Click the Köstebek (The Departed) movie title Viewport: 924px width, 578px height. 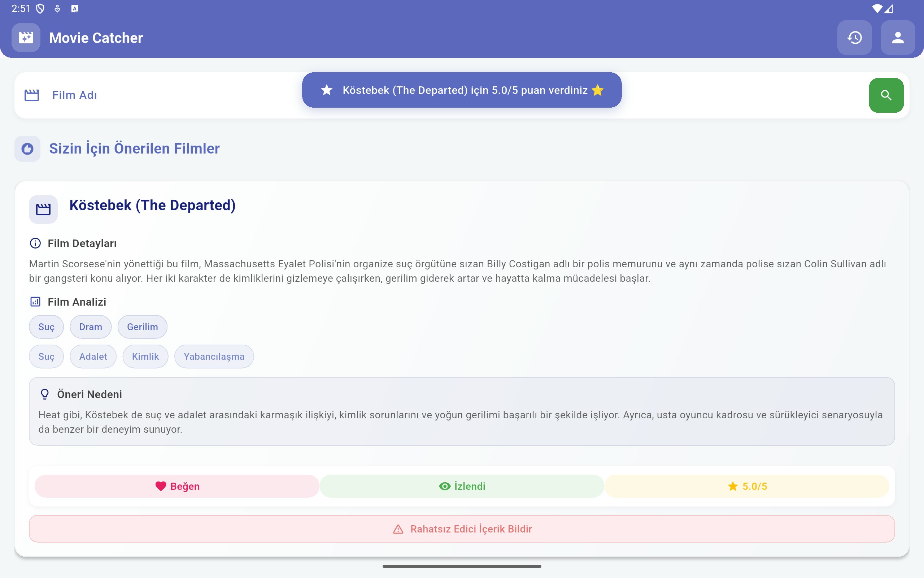pyautogui.click(x=152, y=205)
